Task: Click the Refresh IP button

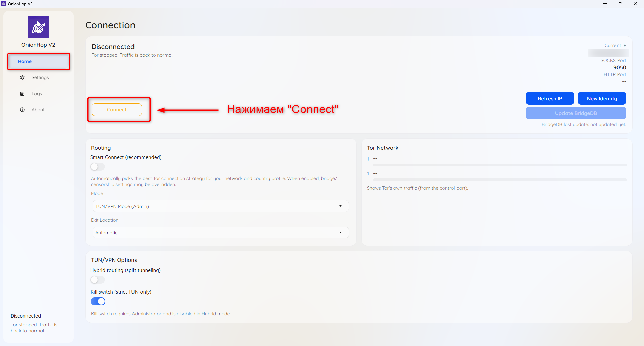Action: pos(550,98)
